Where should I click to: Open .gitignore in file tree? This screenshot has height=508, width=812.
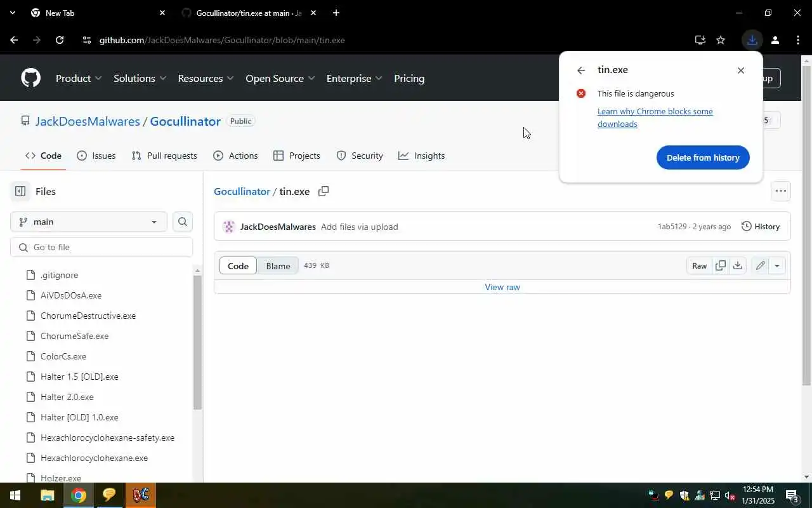[x=59, y=275]
